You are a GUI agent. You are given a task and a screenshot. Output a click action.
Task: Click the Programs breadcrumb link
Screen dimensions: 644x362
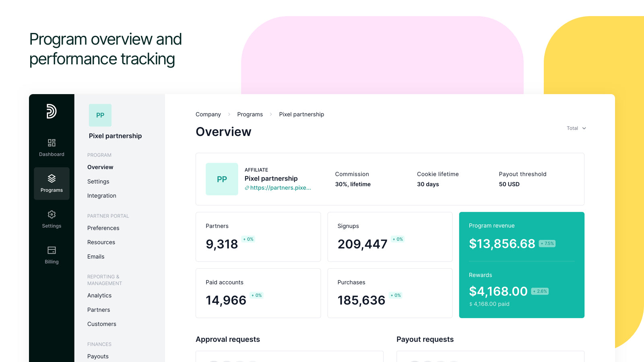tap(250, 114)
